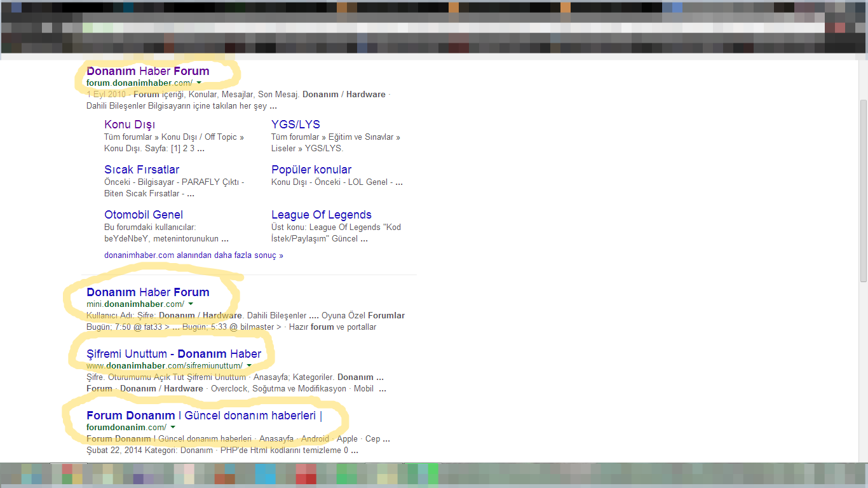Expand the forumdonanim.com green dropdown arrow

tap(173, 428)
